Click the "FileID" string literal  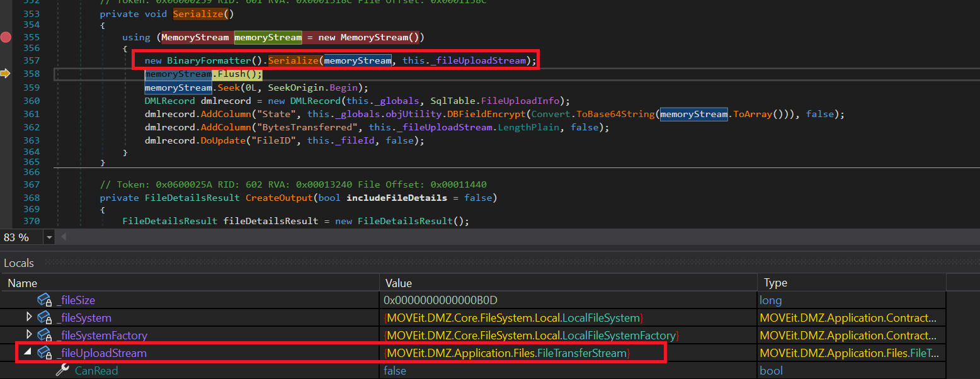click(x=273, y=140)
